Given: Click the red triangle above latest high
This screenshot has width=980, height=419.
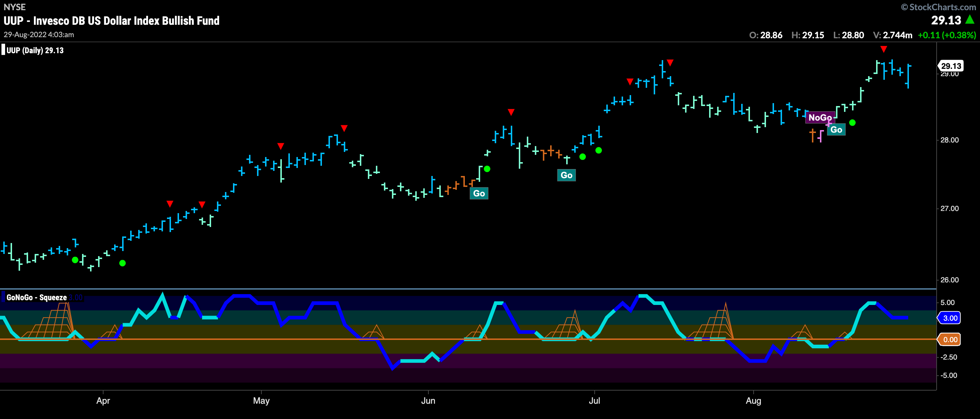Looking at the screenshot, I should tap(884, 49).
